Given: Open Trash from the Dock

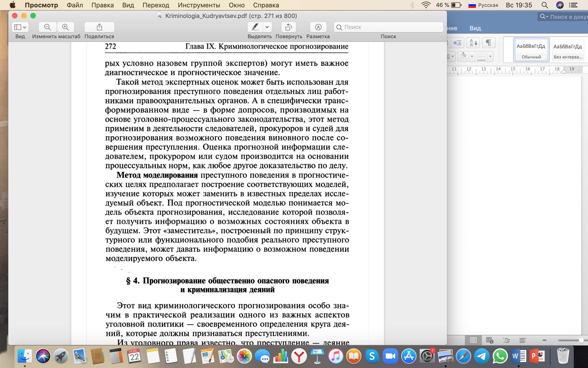Looking at the screenshot, I should tap(563, 356).
